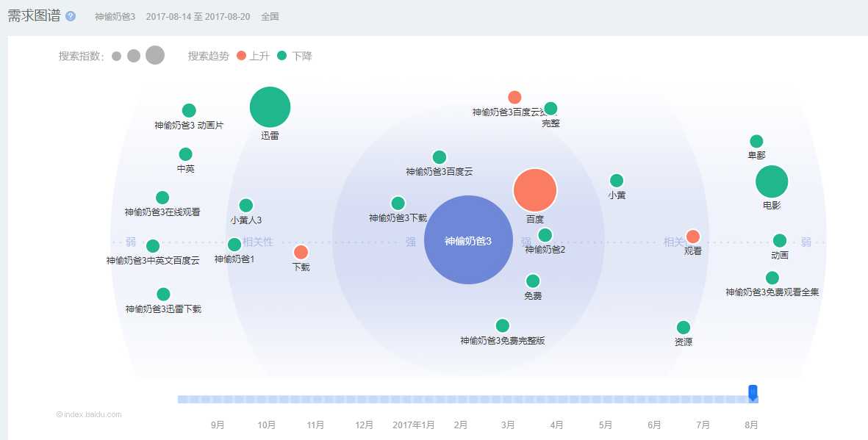Jump timeline to 2月

coord(460,425)
